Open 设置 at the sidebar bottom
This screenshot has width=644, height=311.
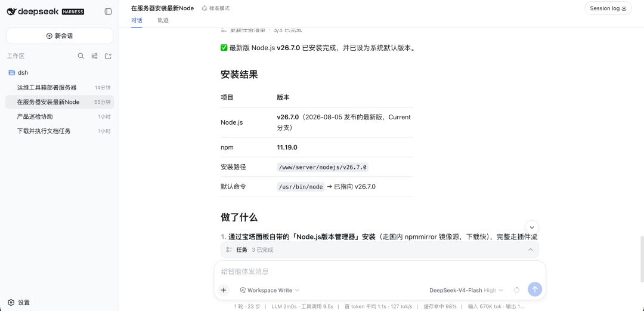coord(19,303)
